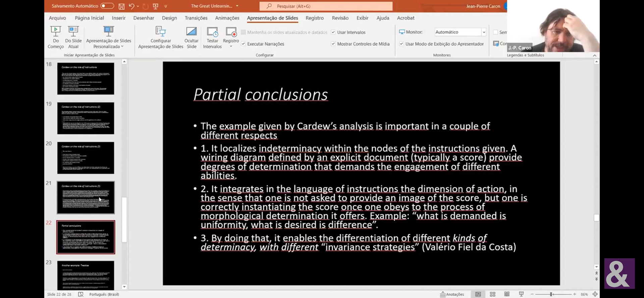Screen dimensions: 644x298
Task: Switch to the Página Inicial tab
Action: 89,18
